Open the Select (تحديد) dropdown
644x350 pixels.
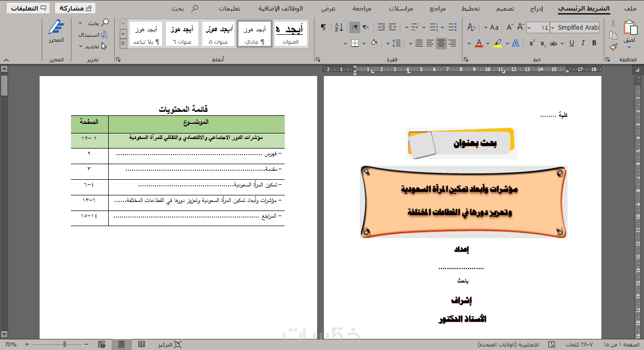[x=80, y=46]
